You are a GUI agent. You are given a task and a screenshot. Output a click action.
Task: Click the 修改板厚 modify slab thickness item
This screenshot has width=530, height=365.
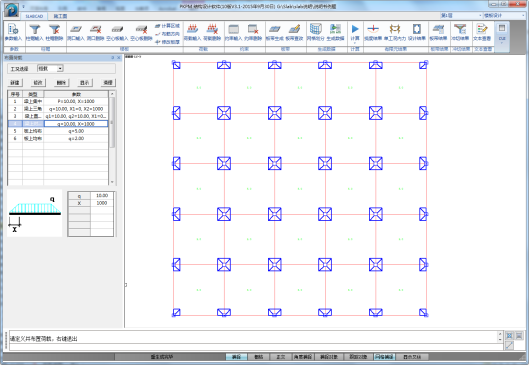pyautogui.click(x=167, y=42)
